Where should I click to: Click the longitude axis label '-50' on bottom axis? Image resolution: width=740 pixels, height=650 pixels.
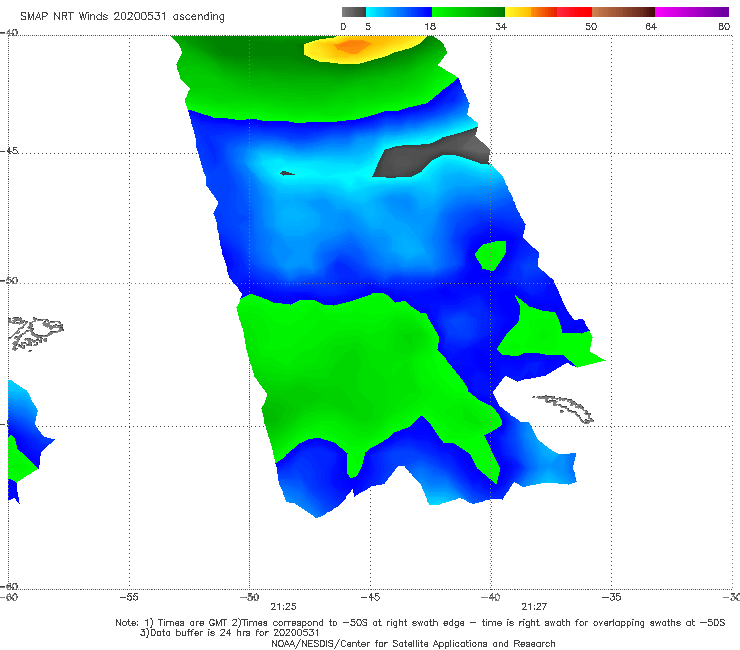[249, 597]
